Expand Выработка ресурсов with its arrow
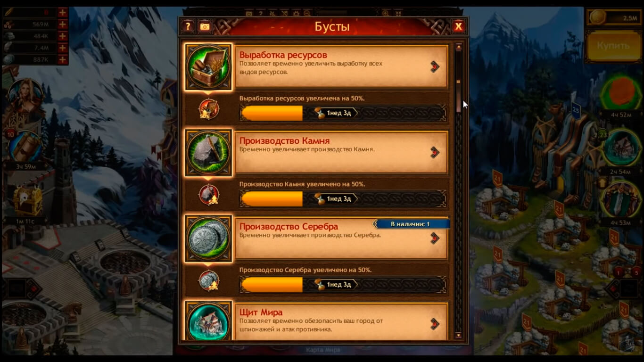Image resolution: width=644 pixels, height=362 pixels. click(435, 66)
